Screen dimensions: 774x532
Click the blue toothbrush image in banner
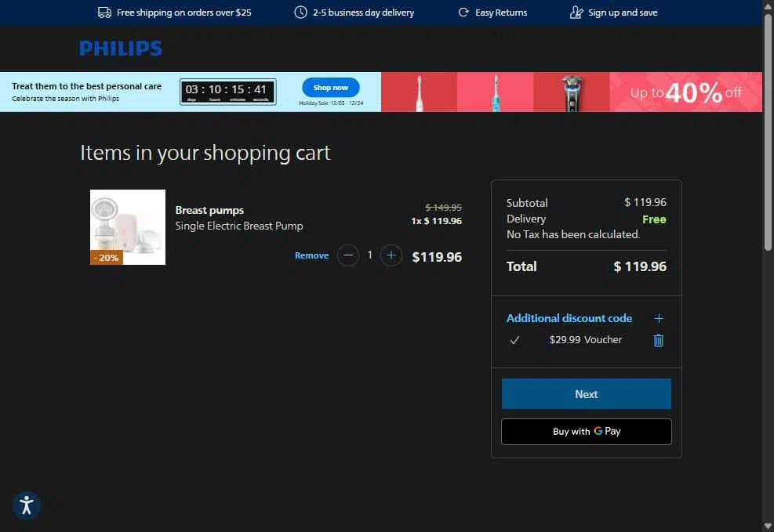pyautogui.click(x=496, y=92)
